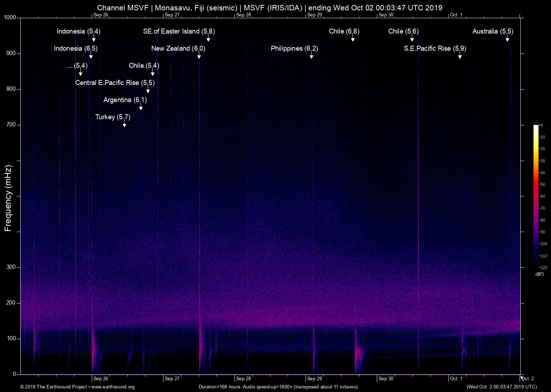Click the Indonesia (6.5) earthquake arrow marker
Image resolution: width=551 pixels, height=392 pixels.
91,56
